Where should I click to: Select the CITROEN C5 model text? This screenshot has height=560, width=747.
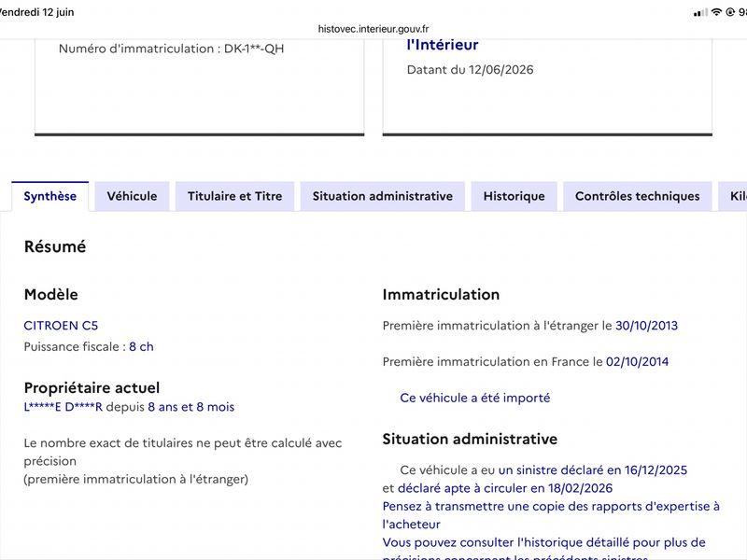(61, 326)
